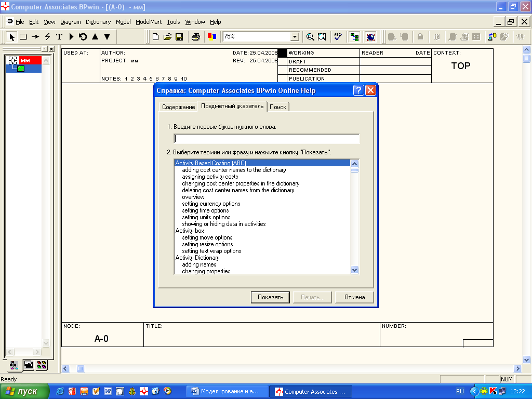Create a new model file
The width and height of the screenshot is (532, 399).
point(155,37)
